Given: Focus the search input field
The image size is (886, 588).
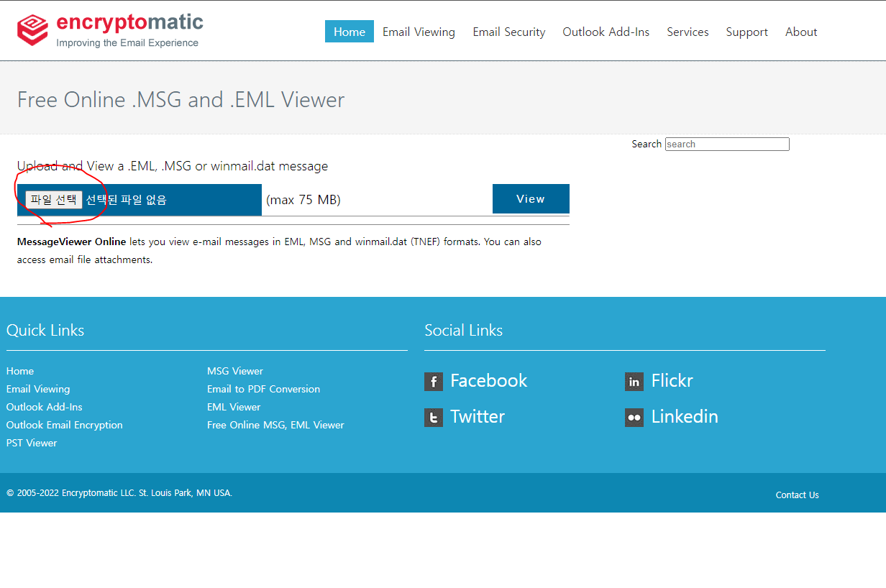Looking at the screenshot, I should 727,144.
